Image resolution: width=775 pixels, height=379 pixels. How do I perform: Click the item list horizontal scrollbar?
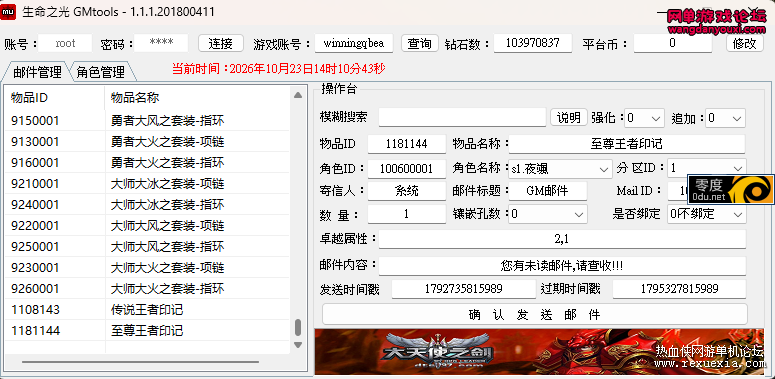(x=140, y=362)
